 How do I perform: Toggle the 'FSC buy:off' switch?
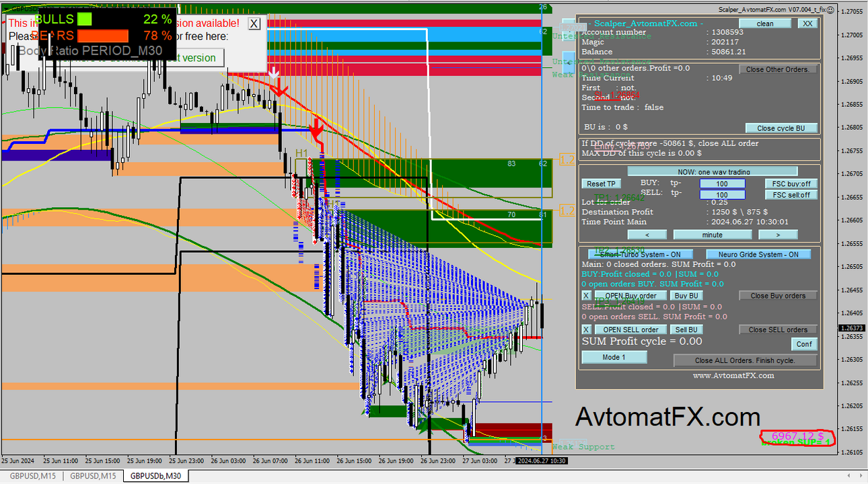tap(791, 184)
